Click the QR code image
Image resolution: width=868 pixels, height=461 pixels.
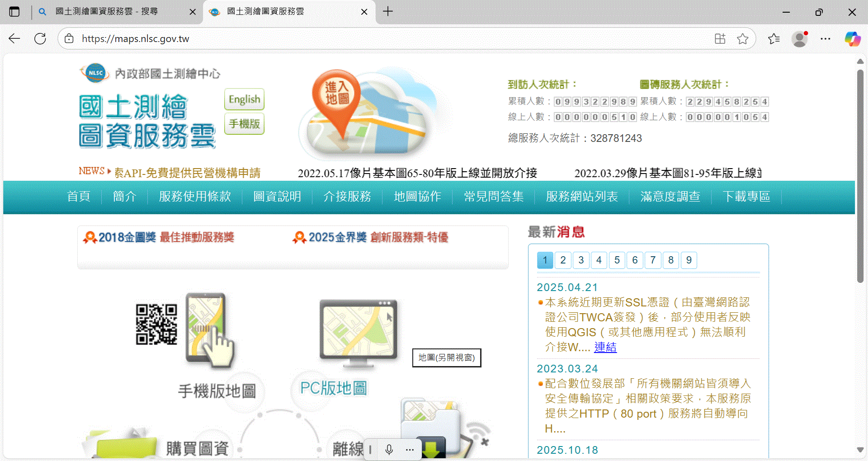tap(156, 324)
